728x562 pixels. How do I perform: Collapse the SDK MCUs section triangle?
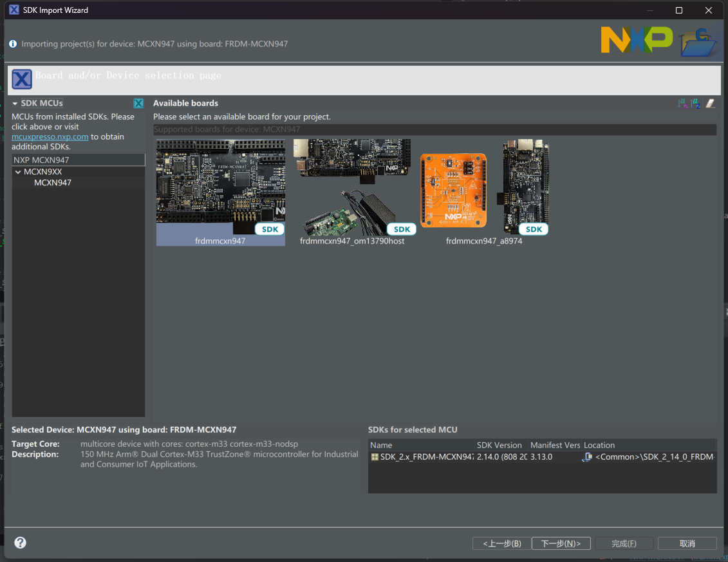tap(15, 104)
